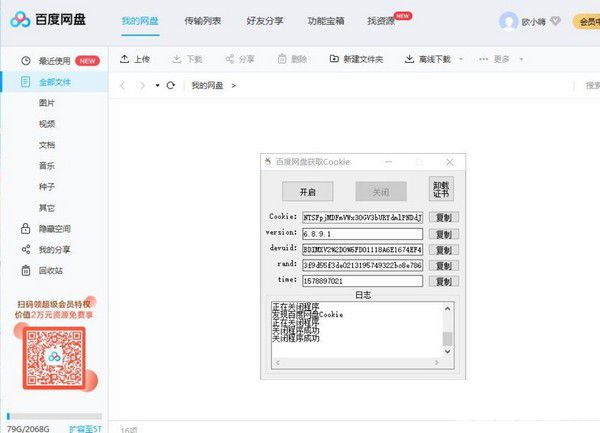Go forward with the right arrow

point(142,85)
